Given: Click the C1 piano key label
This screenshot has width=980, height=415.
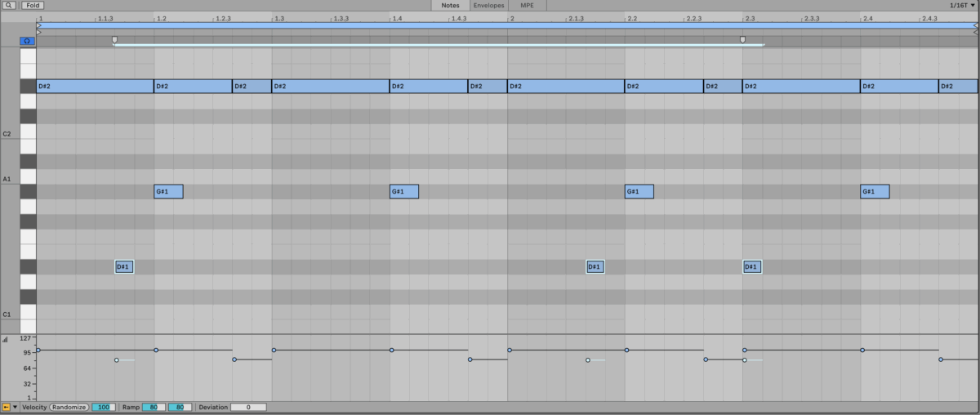Looking at the screenshot, I should [x=7, y=314].
